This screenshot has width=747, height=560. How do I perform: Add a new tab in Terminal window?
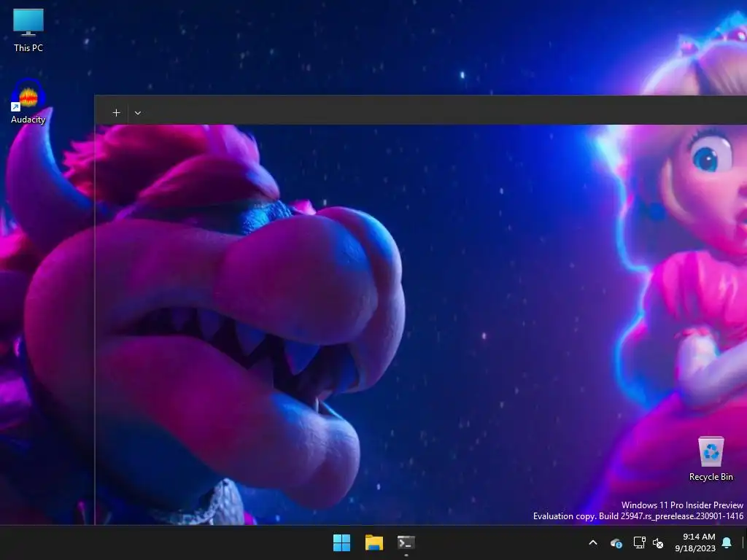tap(116, 113)
